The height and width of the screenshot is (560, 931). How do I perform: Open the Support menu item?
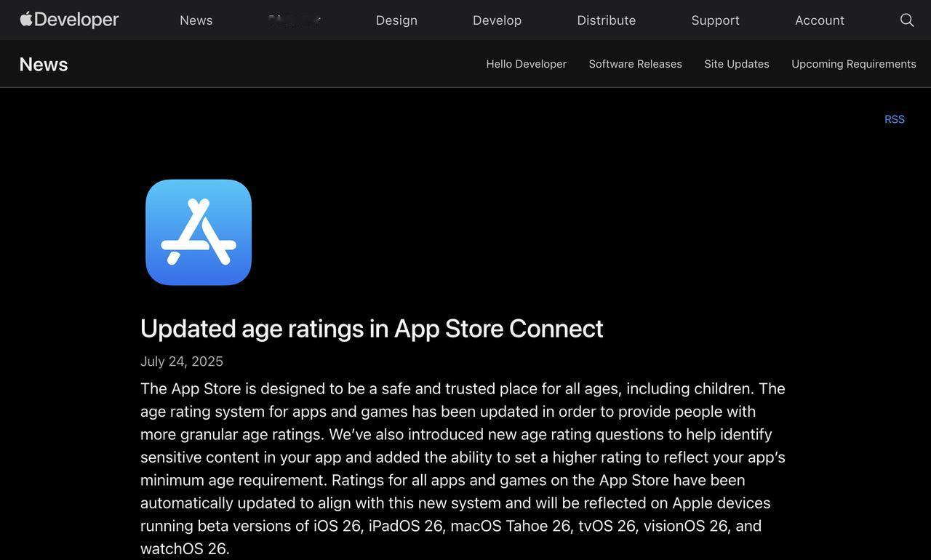click(716, 20)
